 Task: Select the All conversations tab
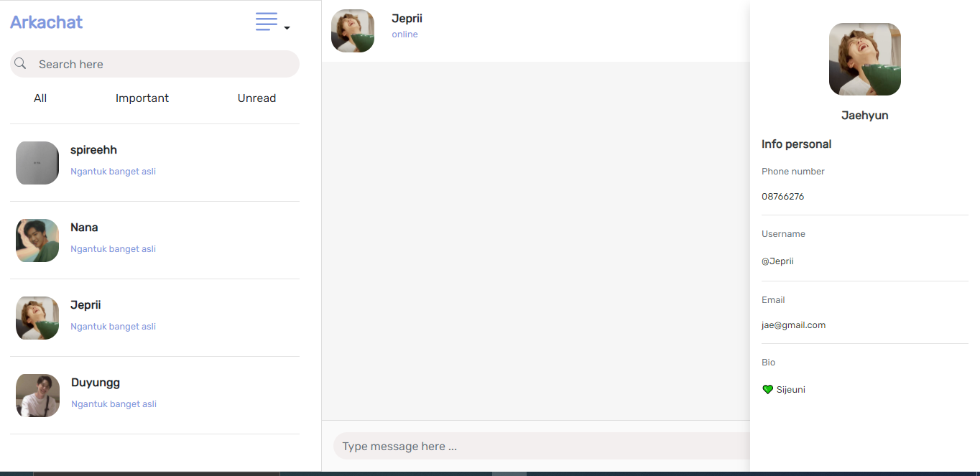coord(40,98)
